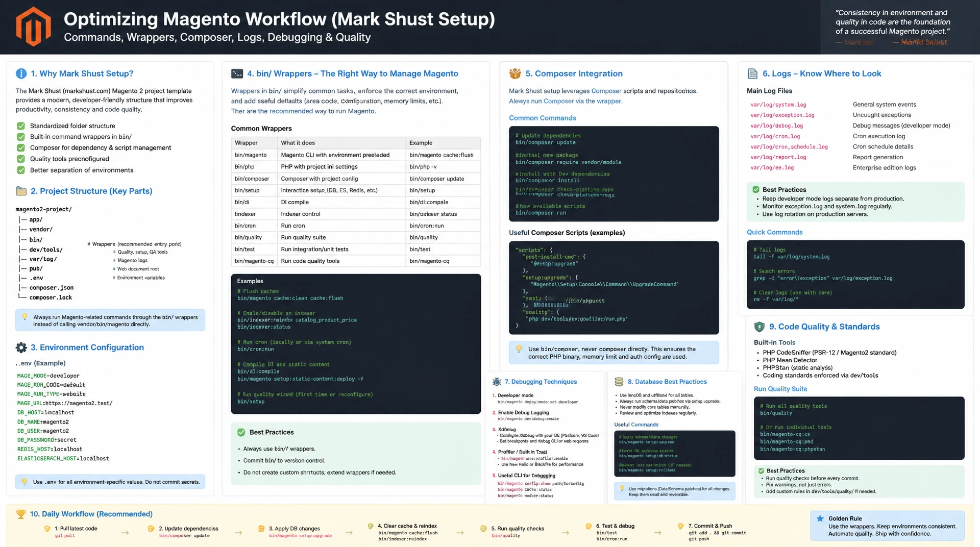Click the Quick Commands heading under Logs

coord(775,232)
